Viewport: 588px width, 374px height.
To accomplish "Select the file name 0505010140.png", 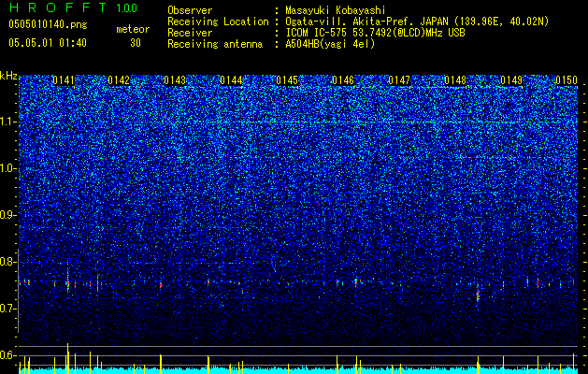I will tap(48, 24).
